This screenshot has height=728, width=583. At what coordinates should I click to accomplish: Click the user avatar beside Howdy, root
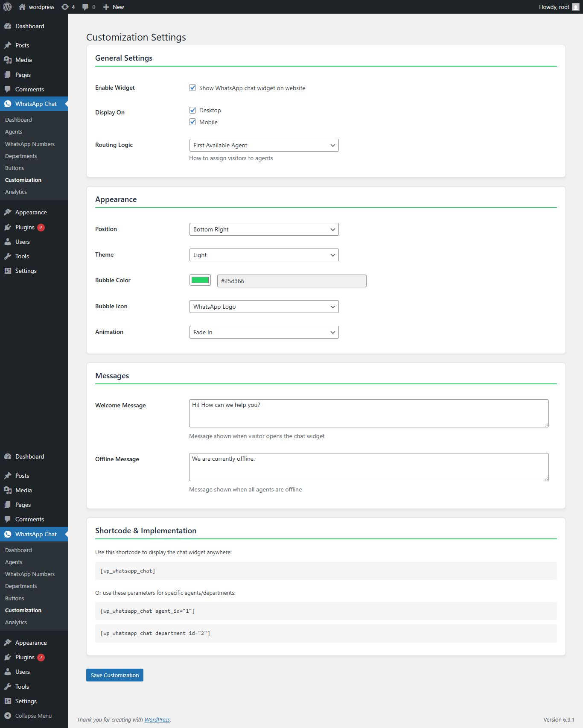tap(575, 7)
